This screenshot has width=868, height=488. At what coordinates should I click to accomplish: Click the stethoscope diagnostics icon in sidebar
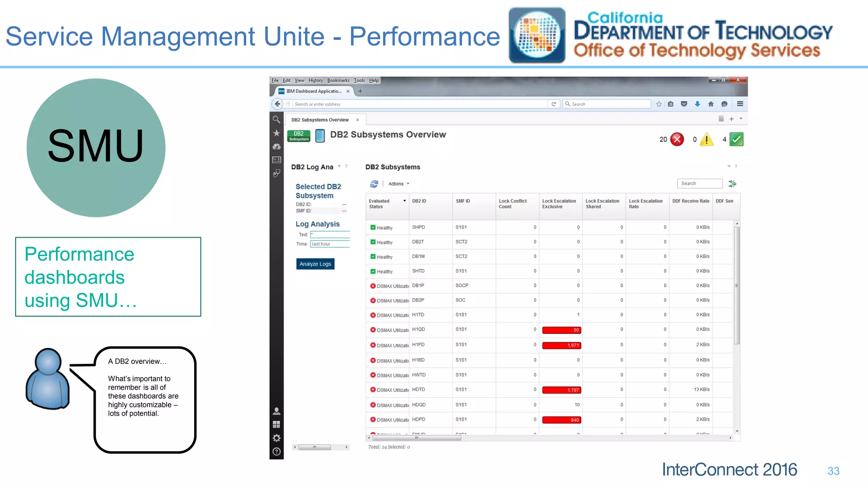click(x=276, y=173)
